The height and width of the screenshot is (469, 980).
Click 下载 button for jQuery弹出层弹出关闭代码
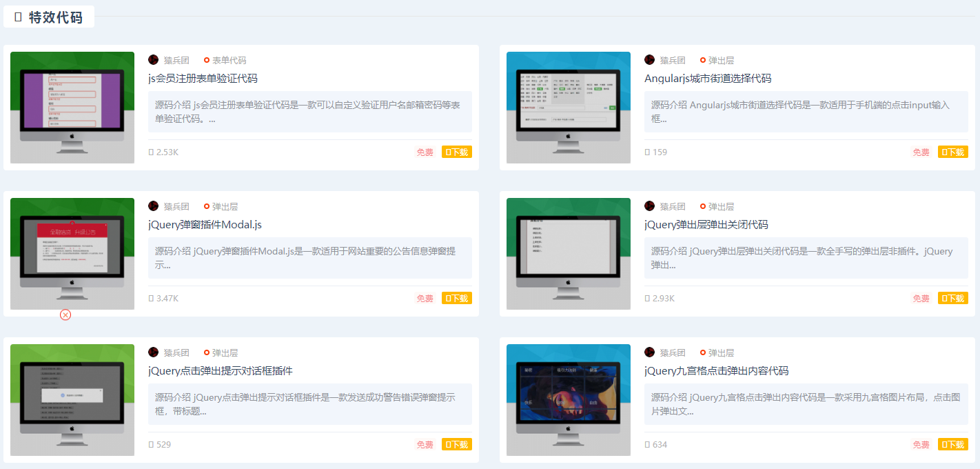(952, 298)
